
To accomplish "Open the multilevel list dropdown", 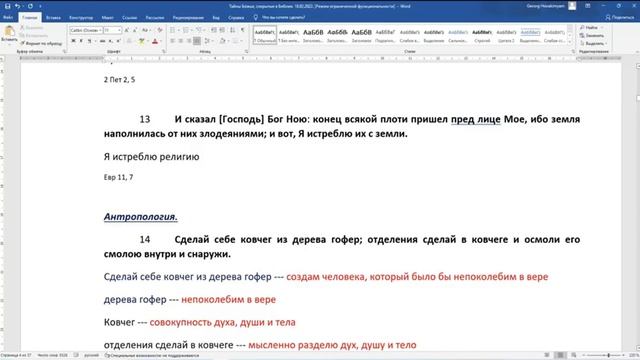I will point(205,30).
